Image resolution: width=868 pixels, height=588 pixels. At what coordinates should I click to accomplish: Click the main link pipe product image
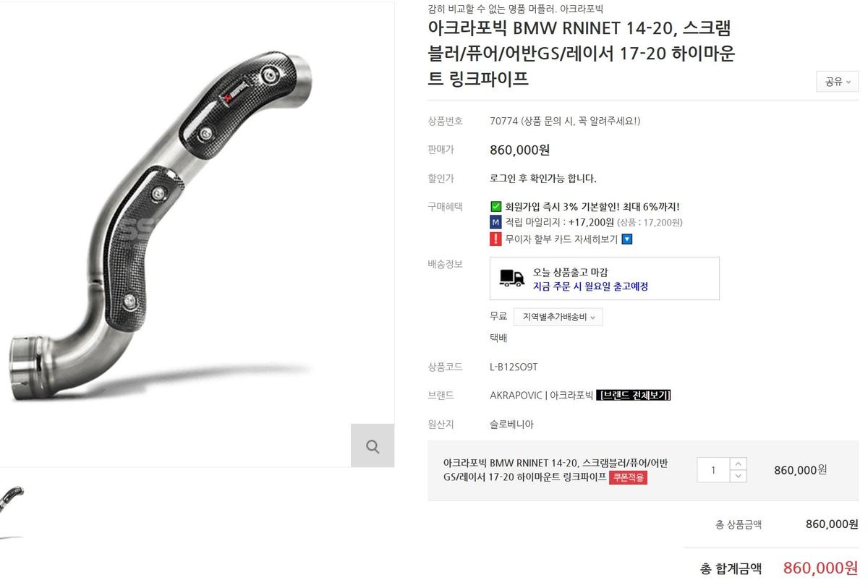166,233
